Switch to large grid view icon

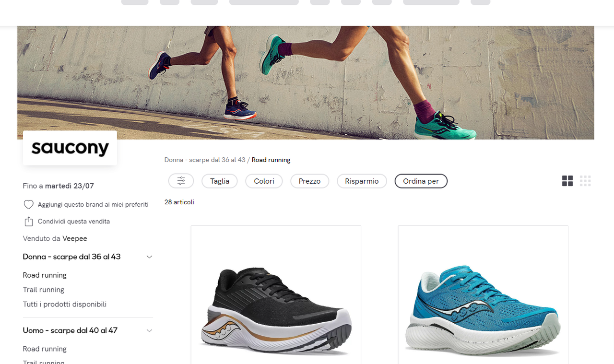[567, 181]
